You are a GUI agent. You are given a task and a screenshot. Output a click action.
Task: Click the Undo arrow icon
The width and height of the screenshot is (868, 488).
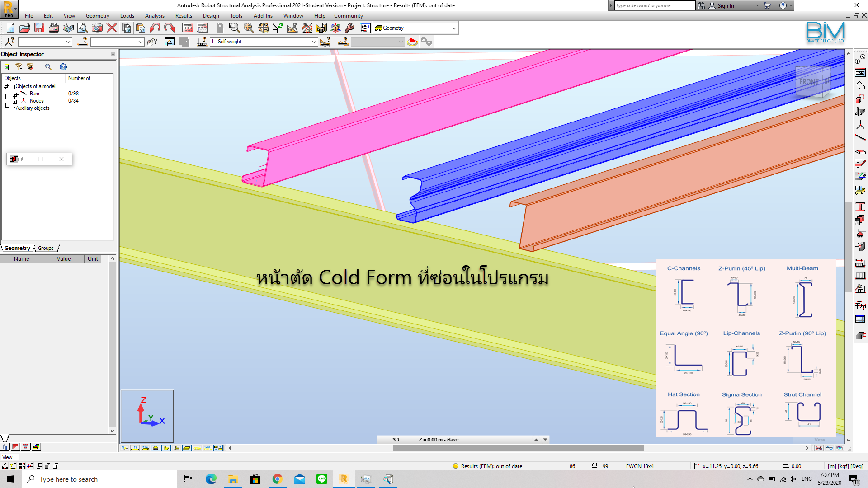tap(155, 28)
